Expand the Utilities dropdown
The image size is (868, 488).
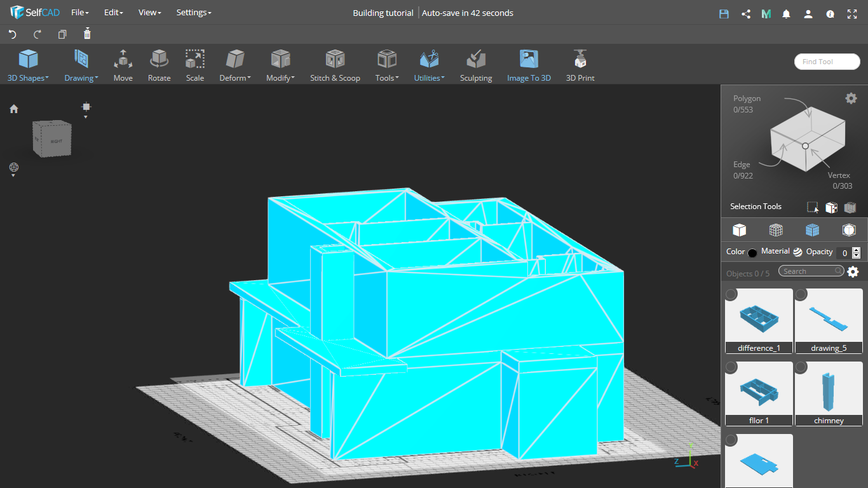tap(430, 66)
